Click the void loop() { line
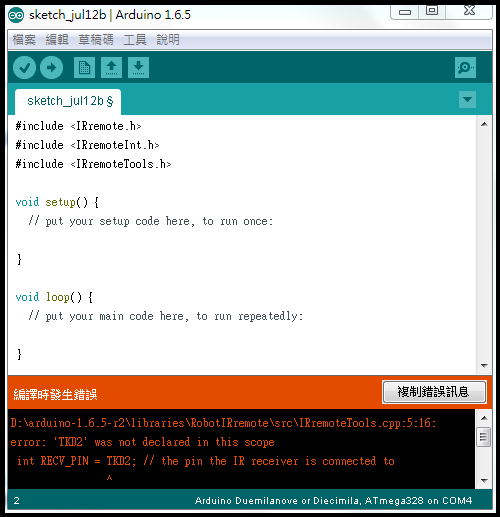 click(54, 297)
